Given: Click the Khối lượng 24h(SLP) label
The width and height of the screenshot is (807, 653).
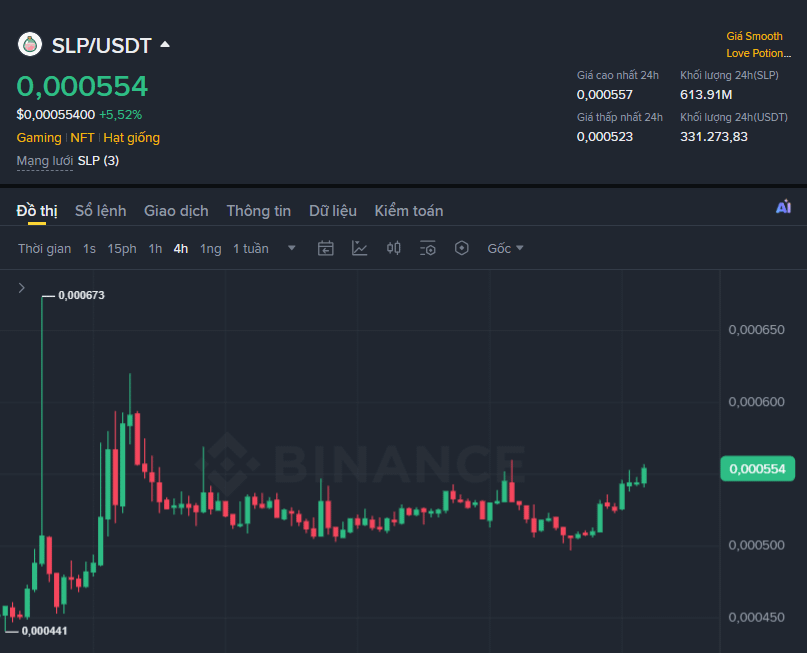Looking at the screenshot, I should 729,76.
